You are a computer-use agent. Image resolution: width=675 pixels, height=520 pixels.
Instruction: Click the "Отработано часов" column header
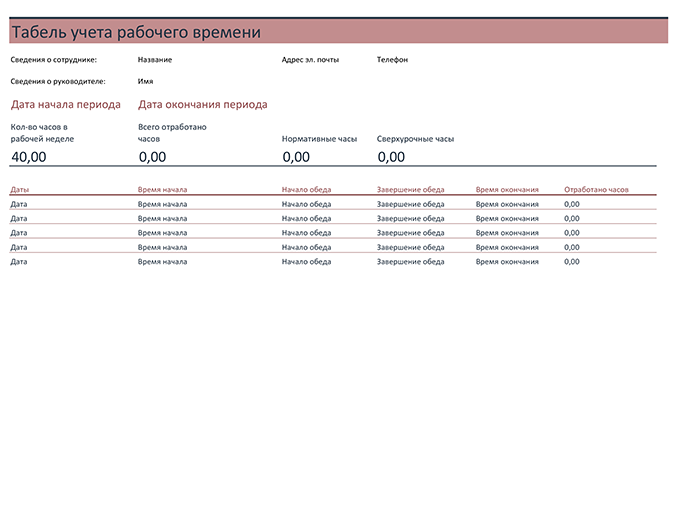click(x=596, y=189)
